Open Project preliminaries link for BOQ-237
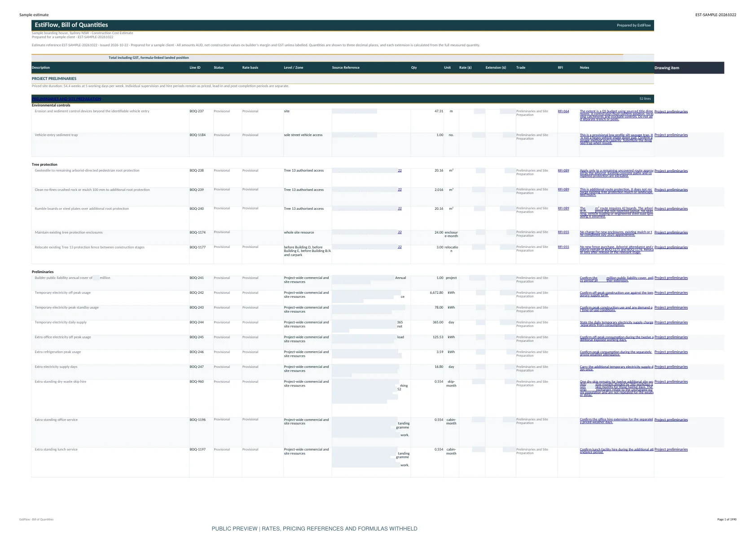 tap(671, 111)
